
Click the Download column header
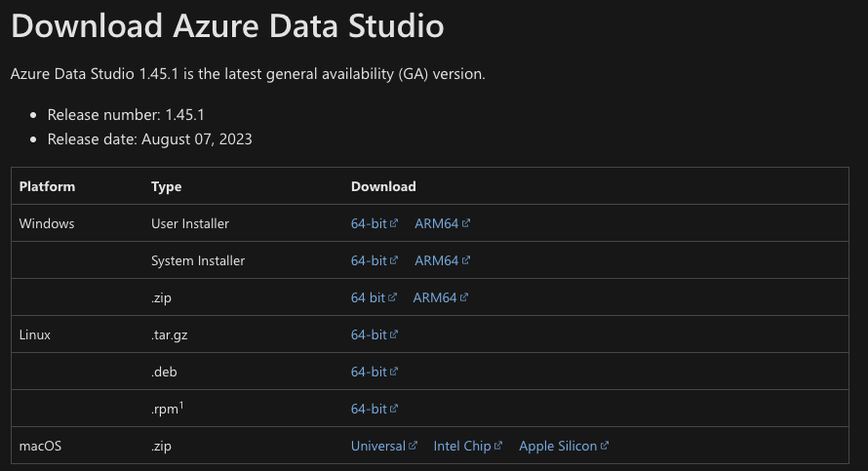pyautogui.click(x=383, y=186)
